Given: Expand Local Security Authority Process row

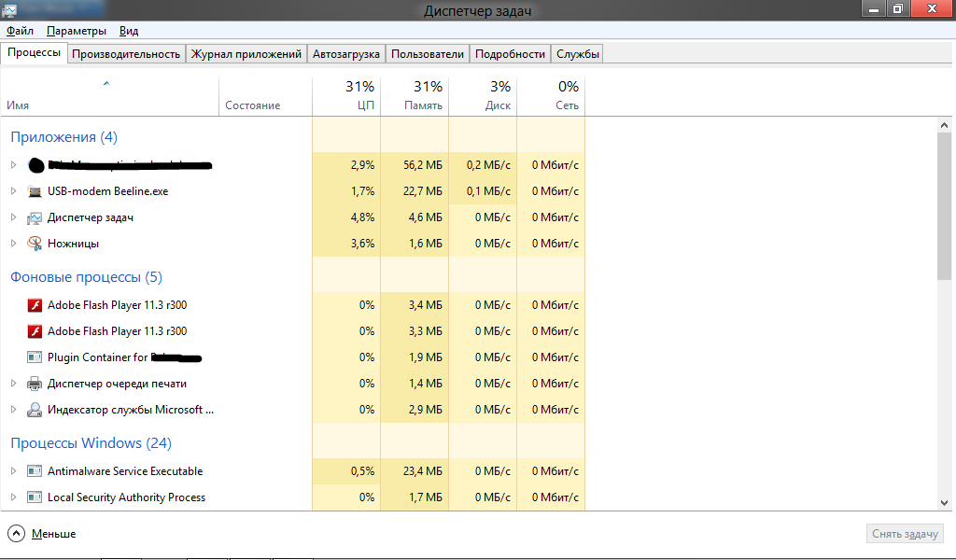Looking at the screenshot, I should [x=13, y=497].
